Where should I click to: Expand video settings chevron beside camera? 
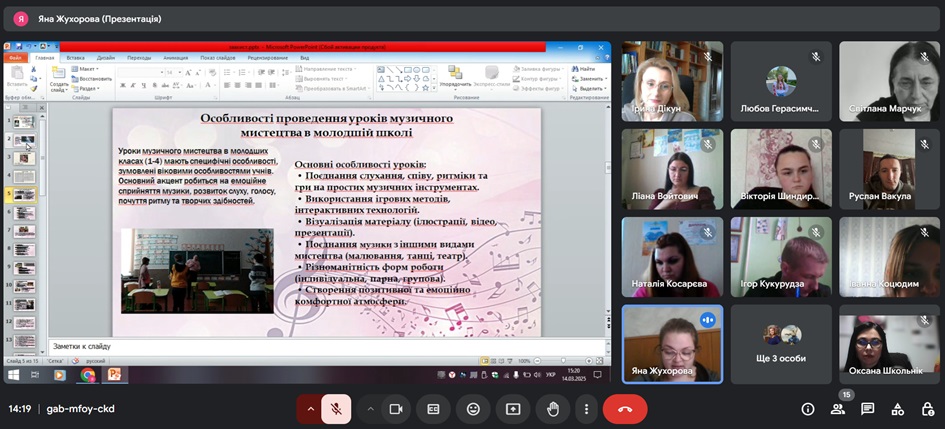(x=370, y=409)
